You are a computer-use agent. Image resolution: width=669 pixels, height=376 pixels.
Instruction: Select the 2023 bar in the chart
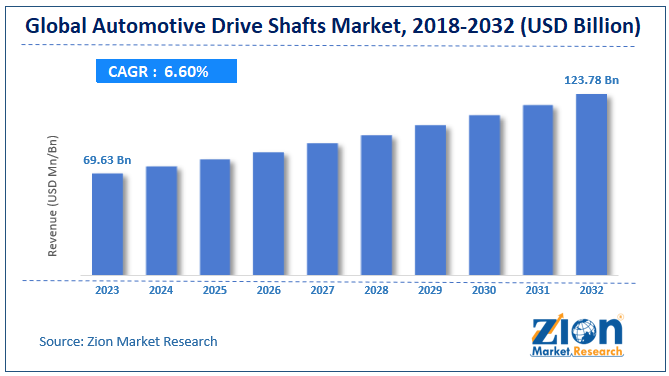[x=108, y=224]
